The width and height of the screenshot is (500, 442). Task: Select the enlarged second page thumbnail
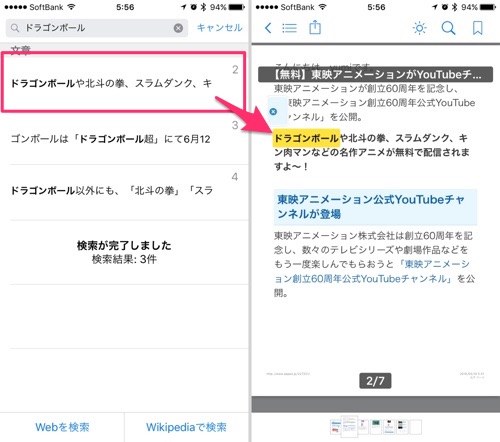[x=349, y=426]
